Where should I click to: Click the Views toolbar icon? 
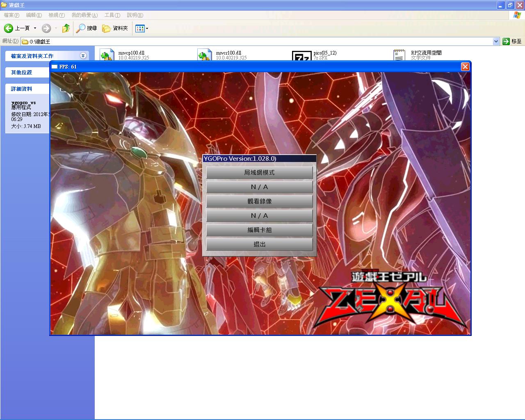pos(140,28)
